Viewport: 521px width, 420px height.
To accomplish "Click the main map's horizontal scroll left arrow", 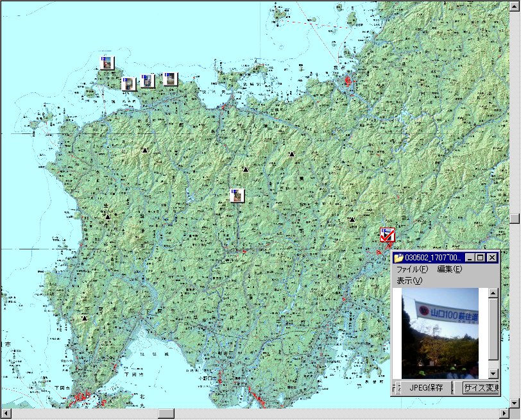I will pyautogui.click(x=5, y=414).
